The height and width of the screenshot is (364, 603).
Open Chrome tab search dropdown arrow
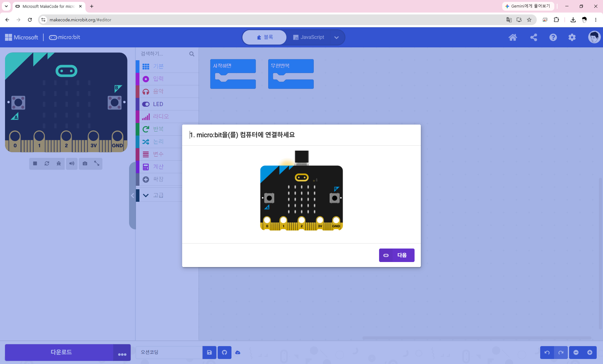6,6
